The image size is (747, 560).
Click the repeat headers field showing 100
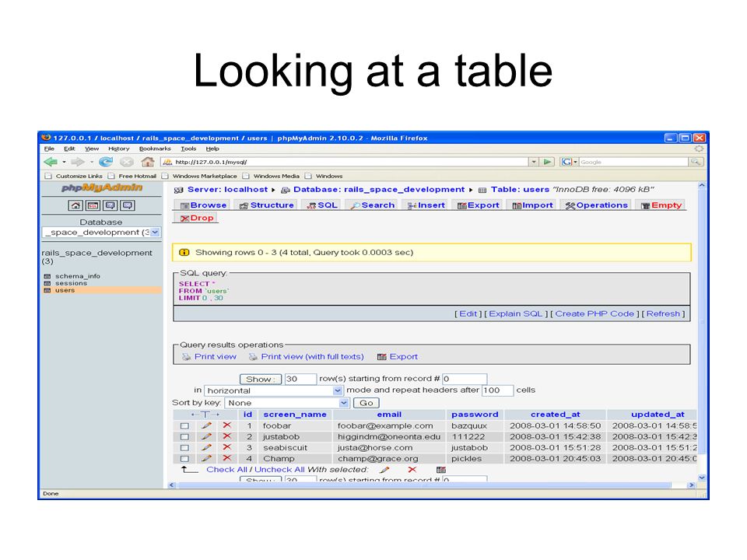click(497, 390)
